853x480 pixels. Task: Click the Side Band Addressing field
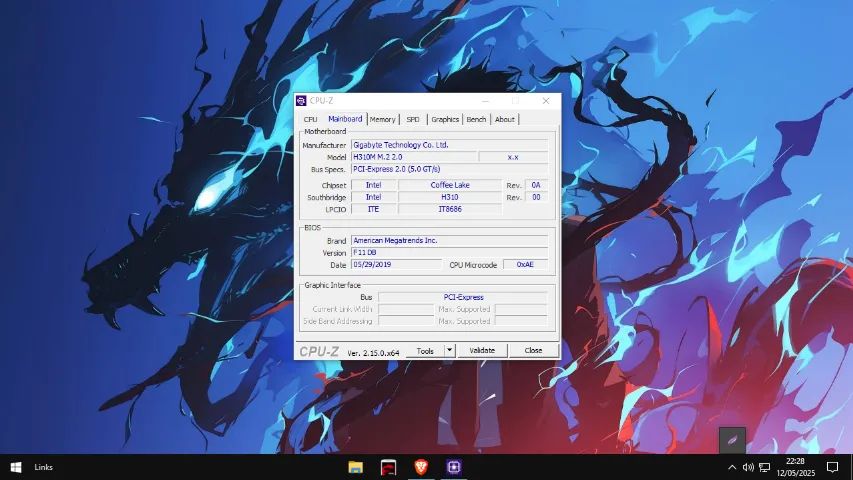tap(406, 321)
